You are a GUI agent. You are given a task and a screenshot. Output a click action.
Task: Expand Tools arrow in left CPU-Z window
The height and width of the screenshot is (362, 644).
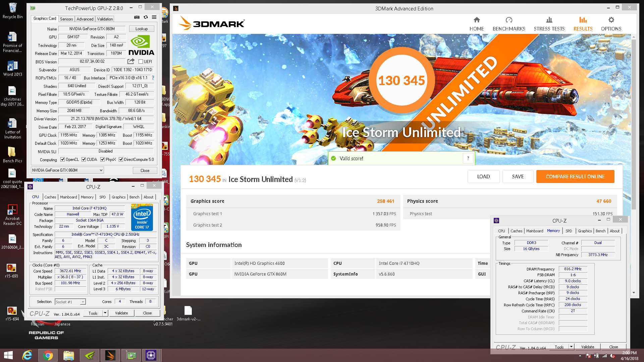point(105,313)
